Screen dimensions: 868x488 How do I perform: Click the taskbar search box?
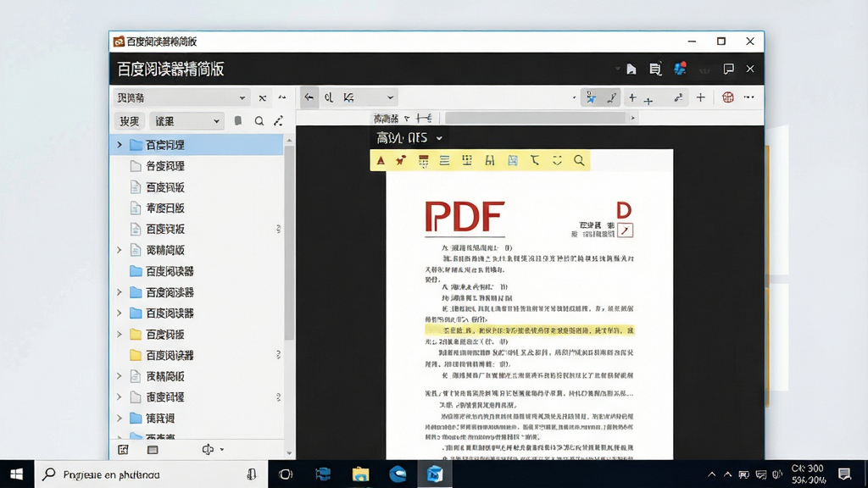click(x=152, y=474)
